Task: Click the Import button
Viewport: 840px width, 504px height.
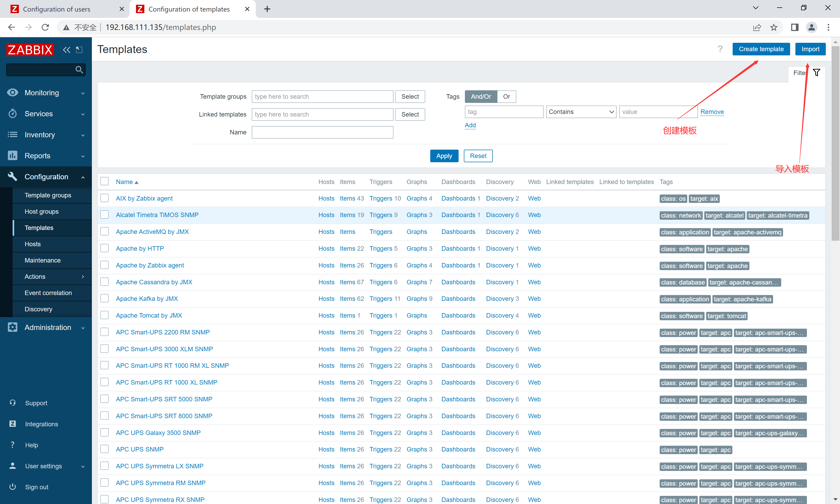Action: click(x=810, y=49)
